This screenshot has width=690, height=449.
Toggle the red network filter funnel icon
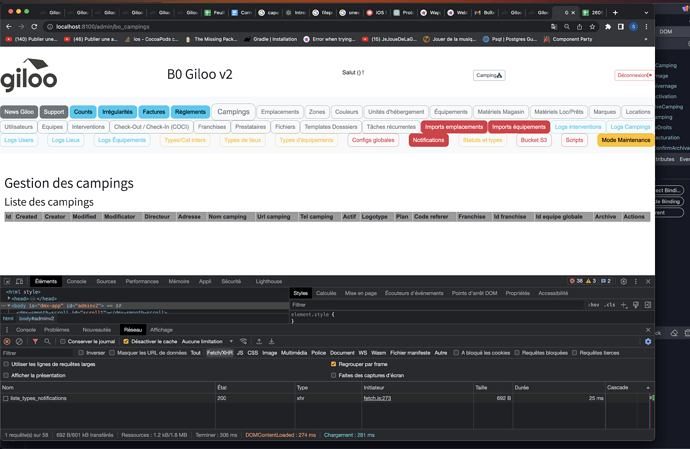35,341
